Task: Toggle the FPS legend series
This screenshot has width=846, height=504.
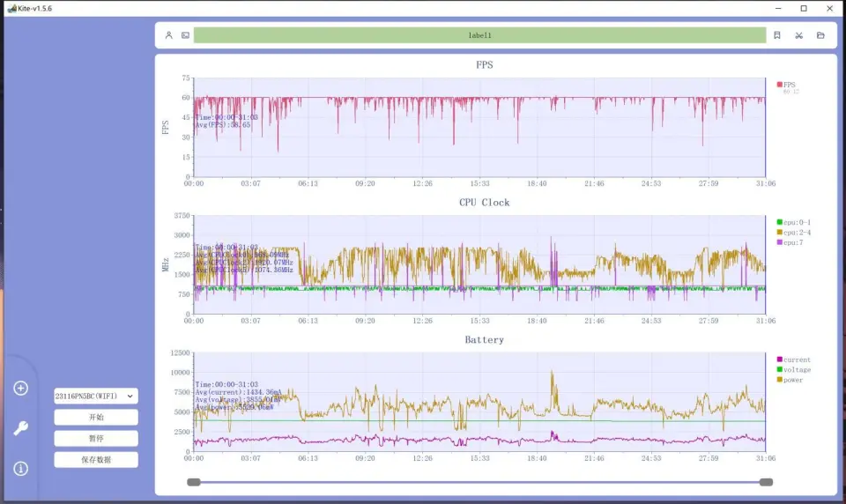Action: [x=786, y=85]
